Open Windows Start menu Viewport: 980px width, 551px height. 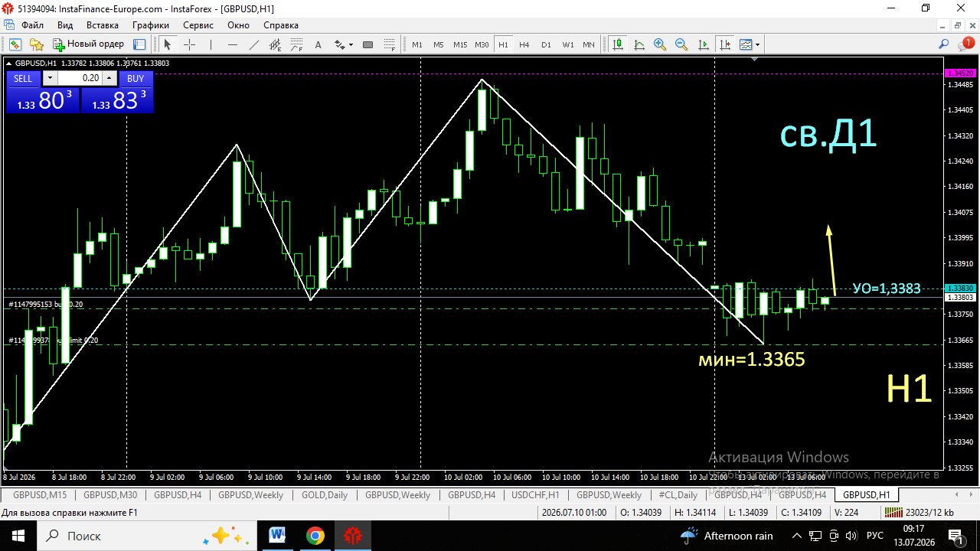[x=18, y=536]
